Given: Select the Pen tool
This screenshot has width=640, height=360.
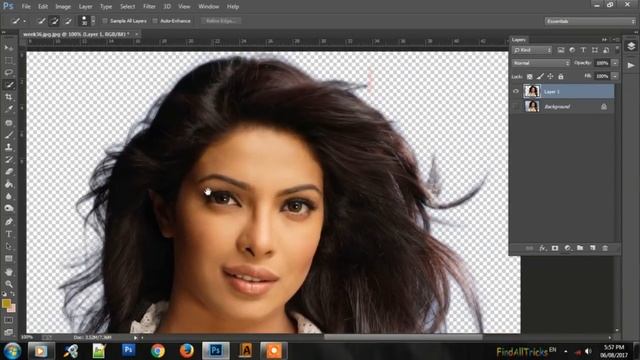Looking at the screenshot, I should (x=9, y=222).
